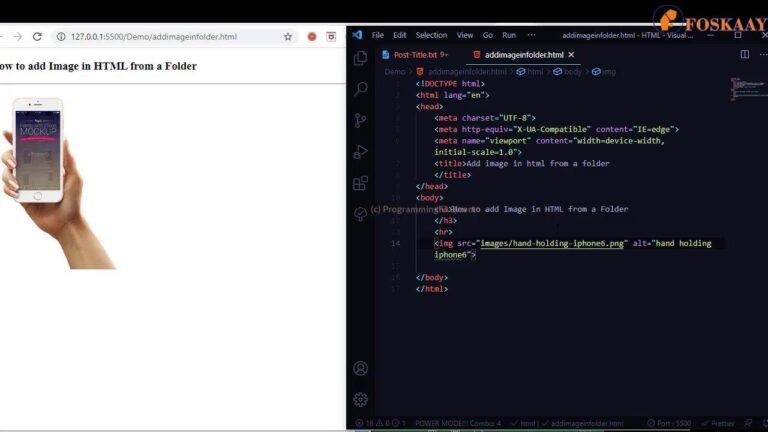The width and height of the screenshot is (768, 432).
Task: Open the Manage settings gear
Action: pyautogui.click(x=360, y=400)
